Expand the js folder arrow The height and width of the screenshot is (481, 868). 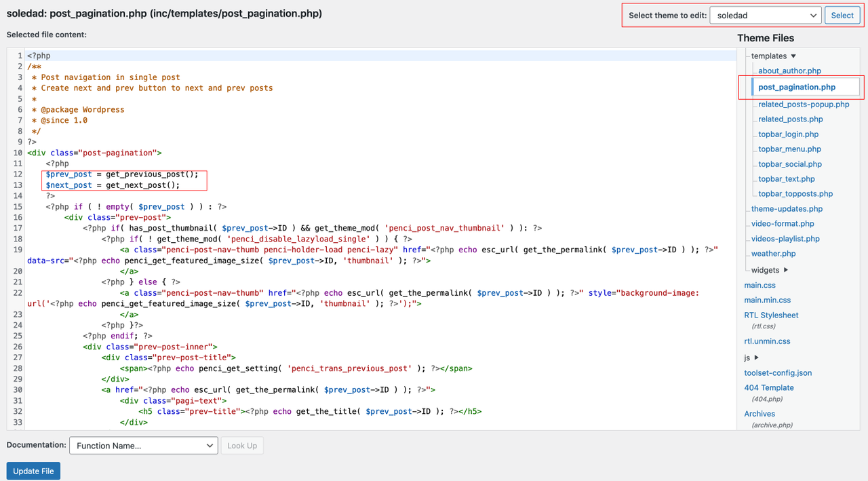[x=757, y=358]
